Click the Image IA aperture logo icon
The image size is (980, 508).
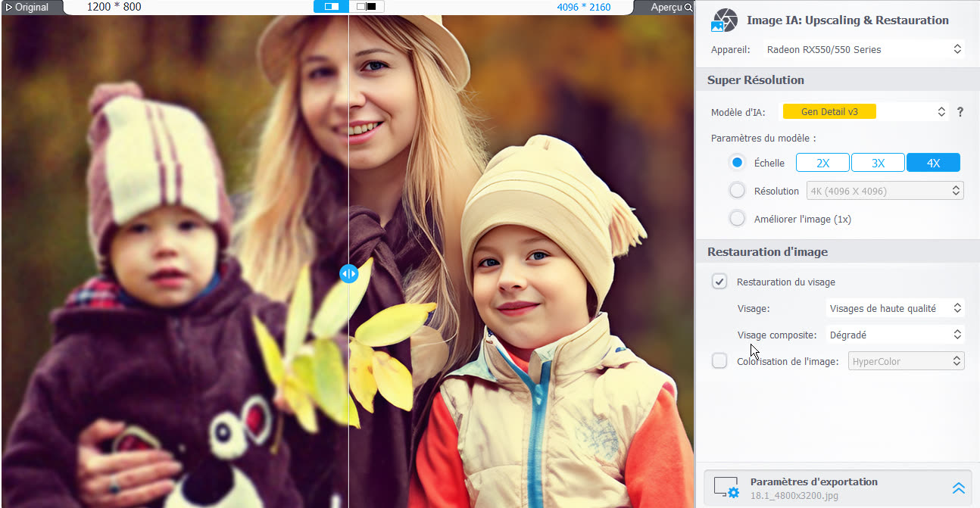725,20
